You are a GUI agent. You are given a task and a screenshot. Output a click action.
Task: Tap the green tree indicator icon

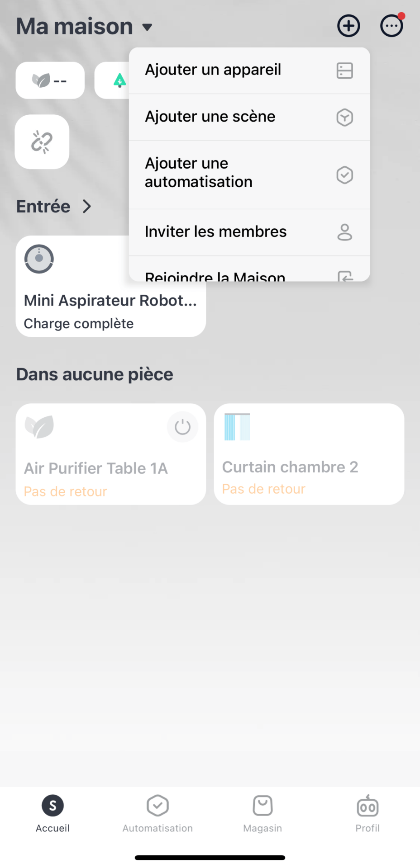pos(119,80)
